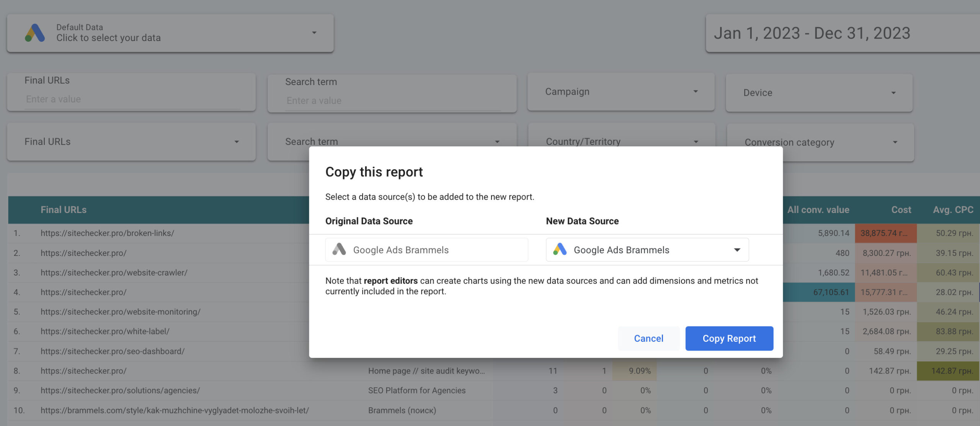980x426 pixels.
Task: Click the Final URLs table column header
Action: click(x=64, y=210)
